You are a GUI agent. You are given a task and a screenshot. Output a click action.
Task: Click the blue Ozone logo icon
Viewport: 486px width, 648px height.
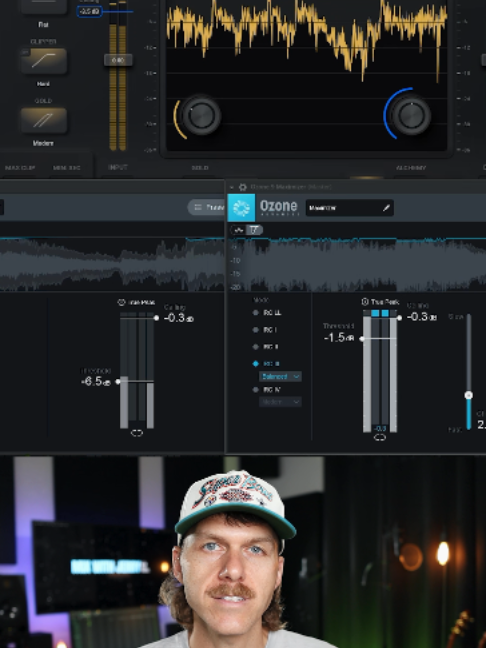click(241, 208)
